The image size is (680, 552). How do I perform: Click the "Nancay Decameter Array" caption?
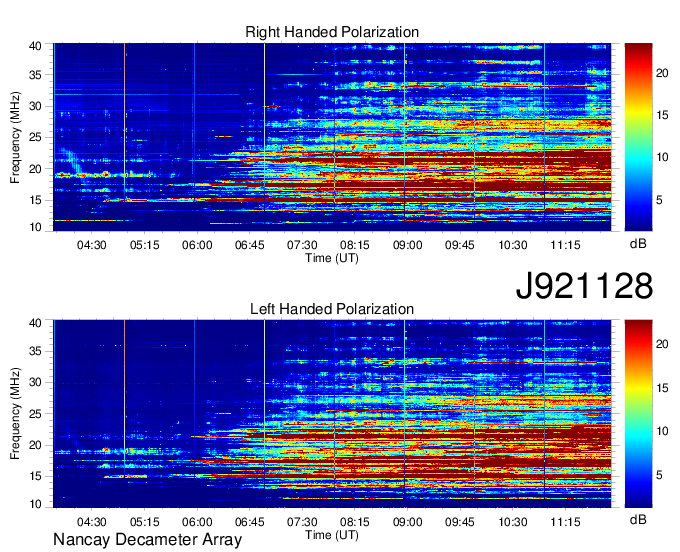[147, 539]
